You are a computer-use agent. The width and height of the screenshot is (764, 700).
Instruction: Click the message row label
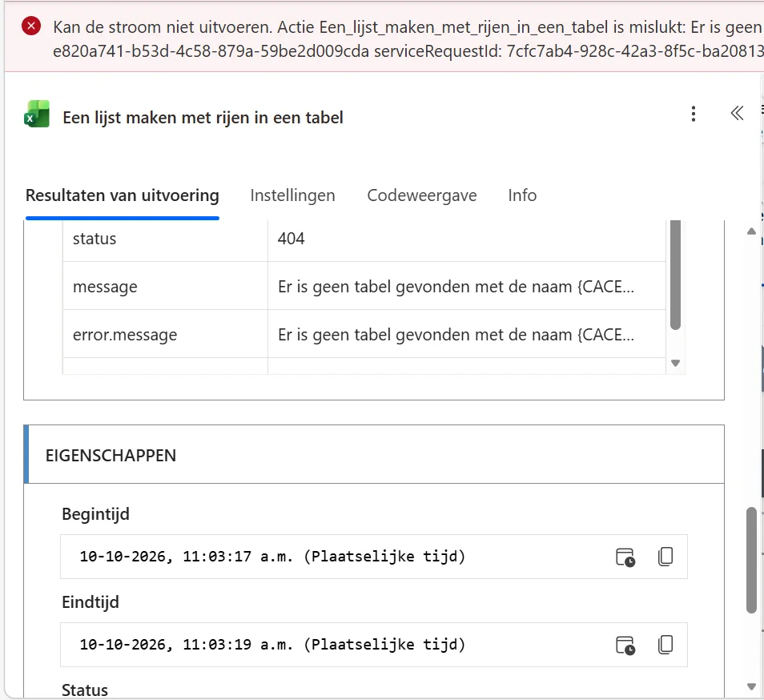(x=105, y=287)
